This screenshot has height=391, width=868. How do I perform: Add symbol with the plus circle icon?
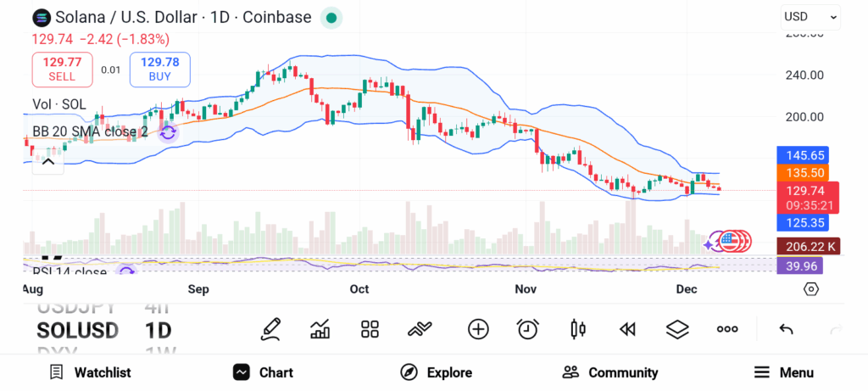(478, 329)
